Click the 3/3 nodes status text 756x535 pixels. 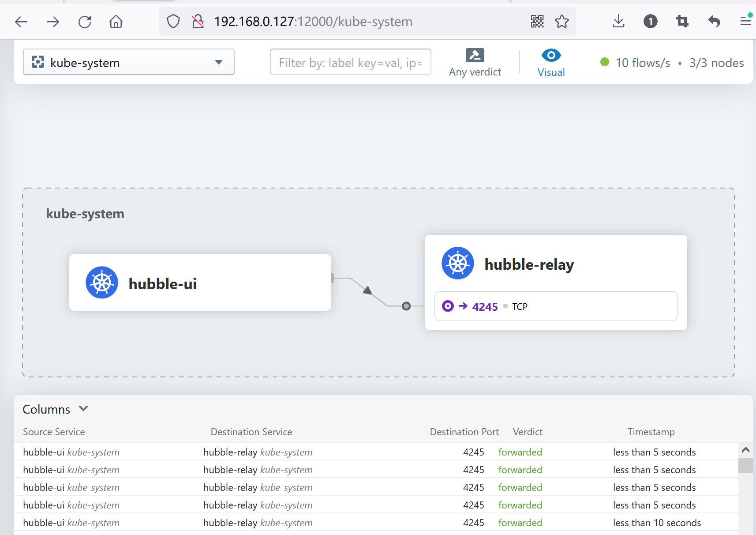716,63
